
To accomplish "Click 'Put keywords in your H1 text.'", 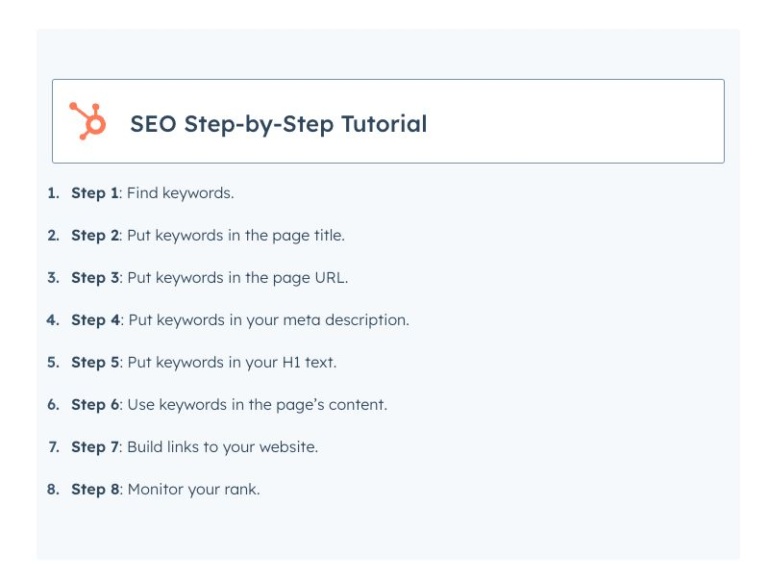I will pos(231,362).
